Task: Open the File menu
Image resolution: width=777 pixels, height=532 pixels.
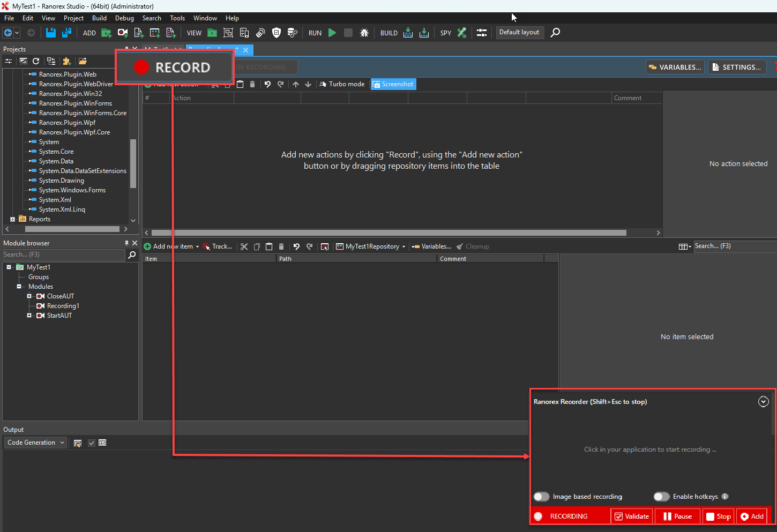Action: pyautogui.click(x=9, y=18)
